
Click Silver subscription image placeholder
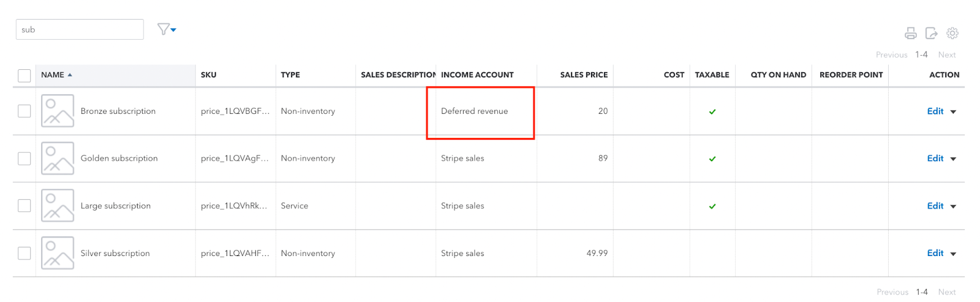58,253
